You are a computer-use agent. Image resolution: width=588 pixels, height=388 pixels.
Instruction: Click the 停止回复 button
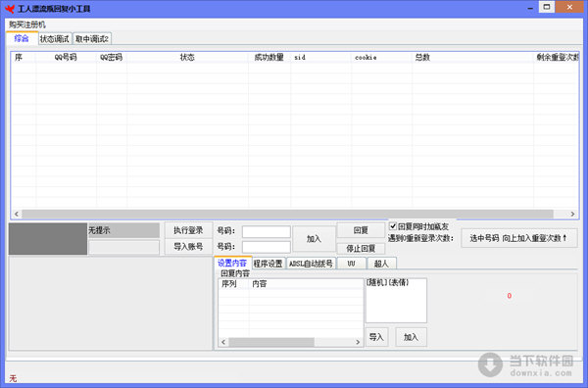coord(361,249)
